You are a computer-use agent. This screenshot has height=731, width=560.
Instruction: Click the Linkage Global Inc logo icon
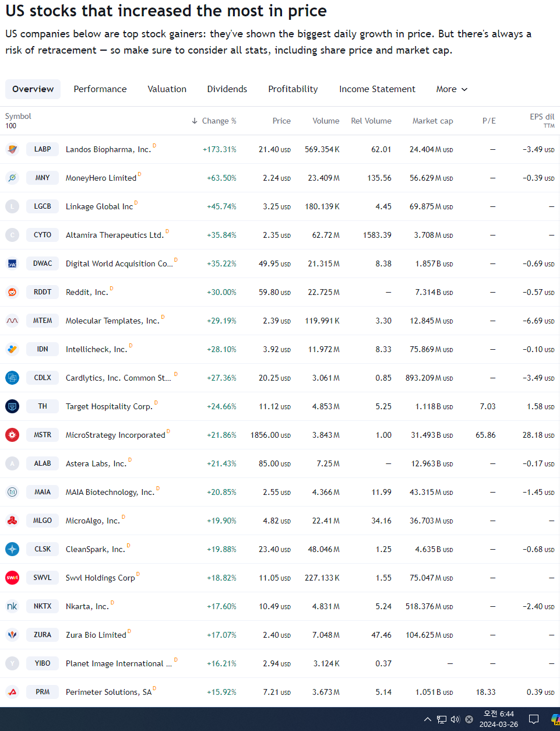click(x=12, y=206)
